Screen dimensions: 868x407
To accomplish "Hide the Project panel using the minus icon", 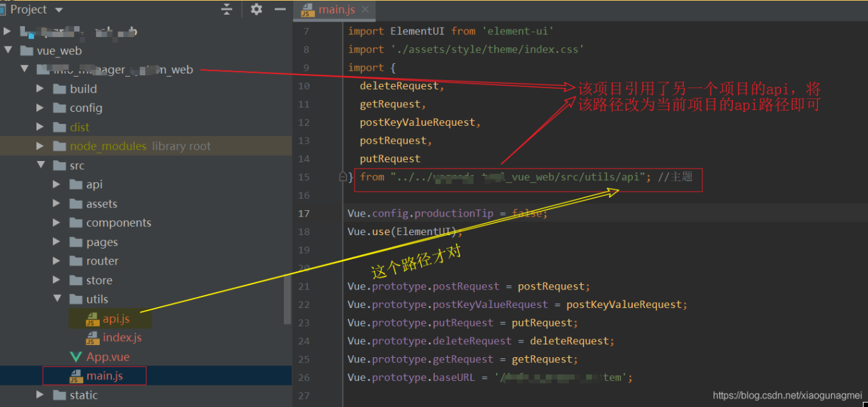I will 279,9.
